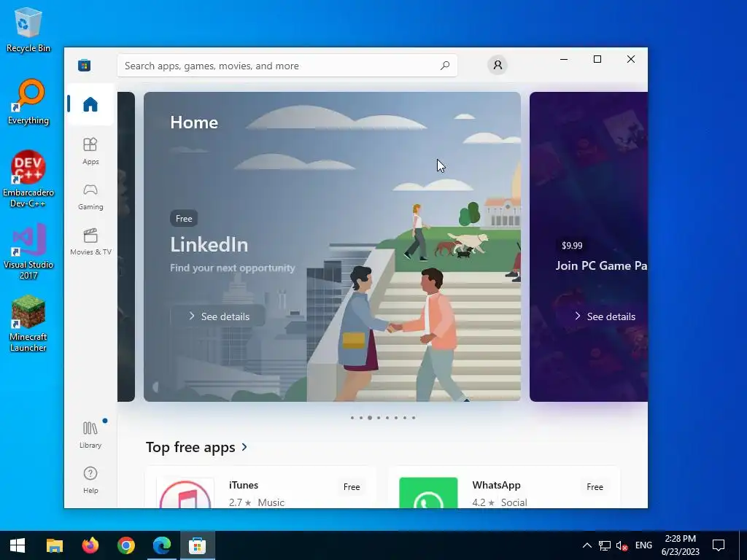
Task: Open the Windows Start menu
Action: (x=18, y=545)
